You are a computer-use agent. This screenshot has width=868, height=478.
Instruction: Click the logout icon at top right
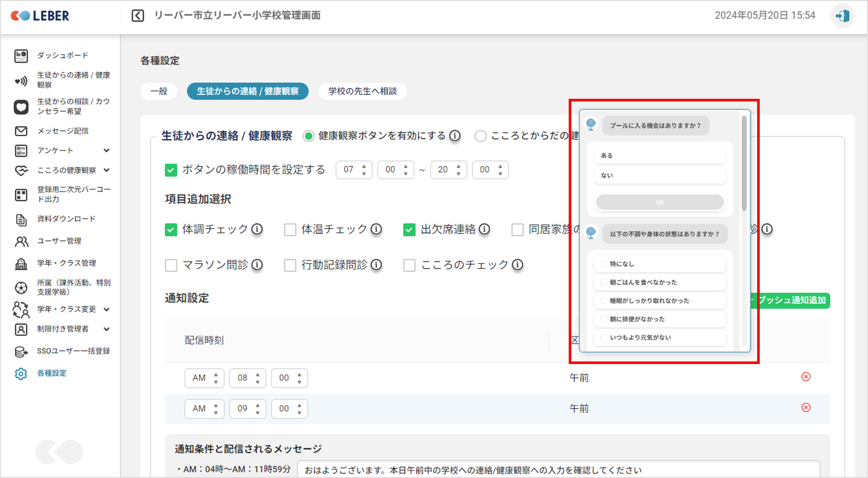pyautogui.click(x=842, y=16)
